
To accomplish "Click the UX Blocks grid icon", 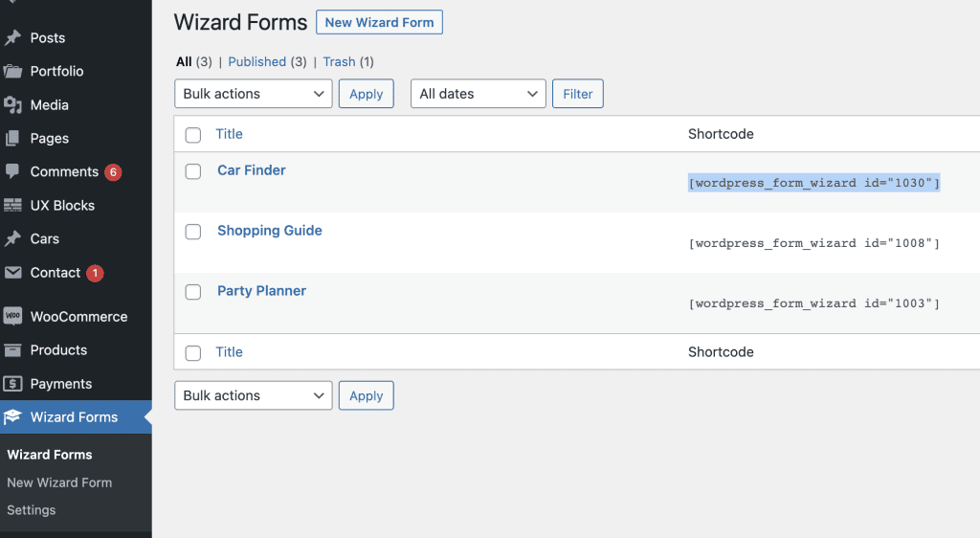I will (12, 205).
